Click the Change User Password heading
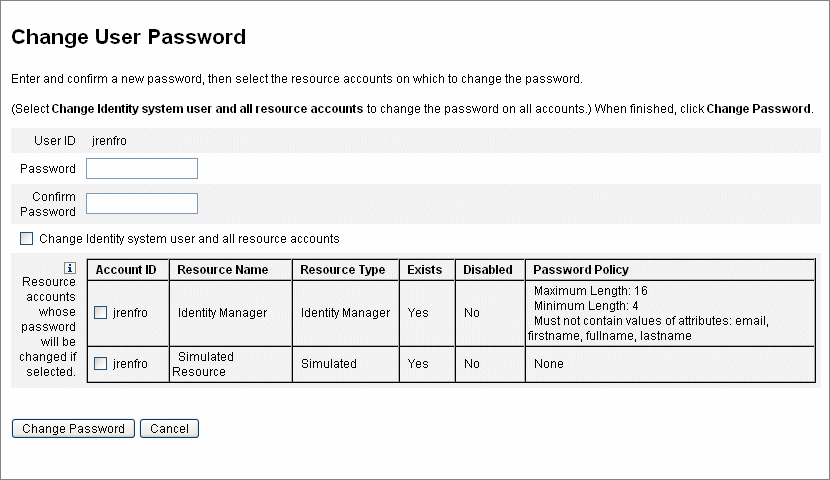This screenshot has width=830, height=480. (x=129, y=37)
